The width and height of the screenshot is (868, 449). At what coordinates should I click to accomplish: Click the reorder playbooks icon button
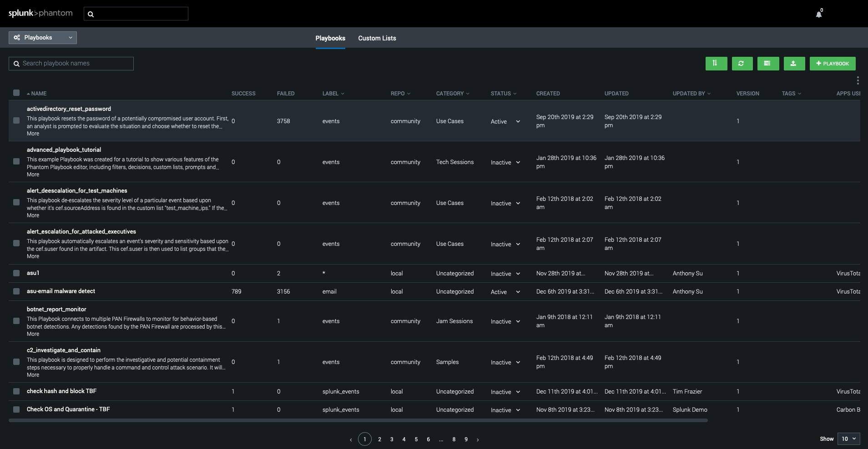pyautogui.click(x=716, y=64)
